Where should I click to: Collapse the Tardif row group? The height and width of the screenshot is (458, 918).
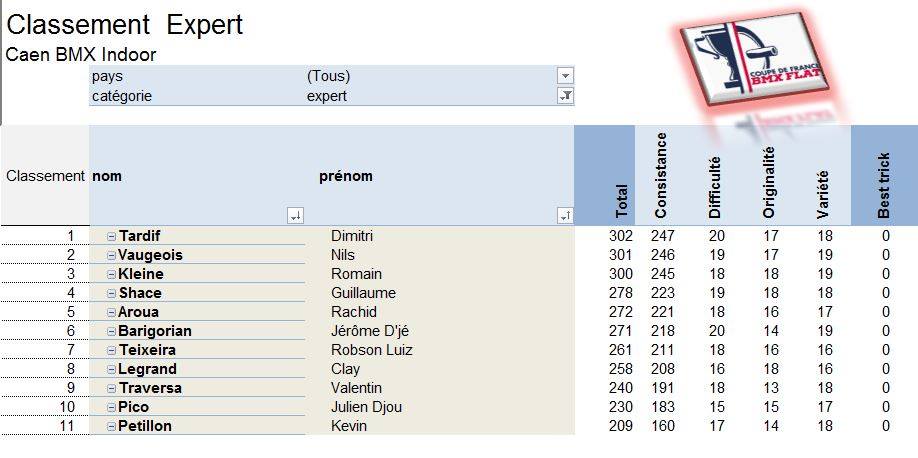[111, 237]
